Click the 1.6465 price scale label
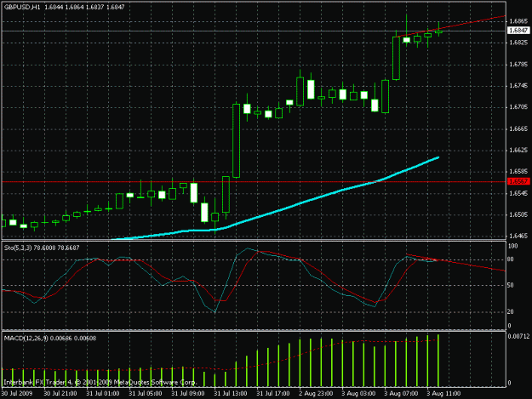The image size is (532, 399). (x=518, y=236)
